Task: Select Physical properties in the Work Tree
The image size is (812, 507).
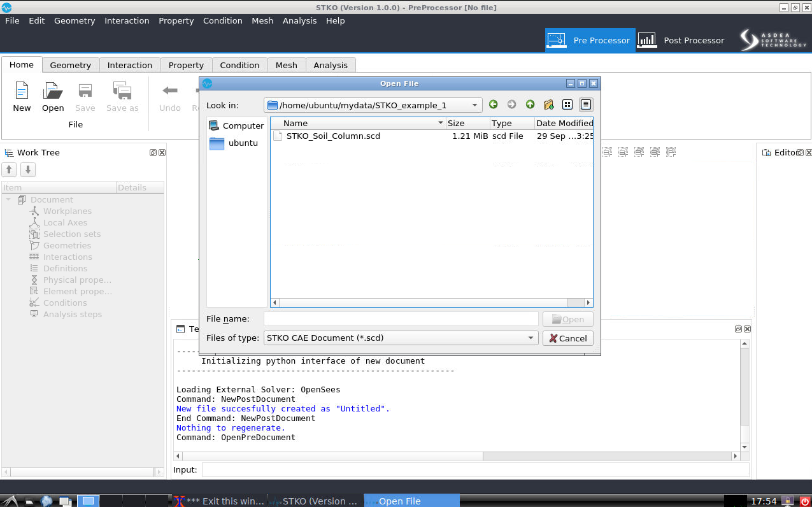Action: [x=77, y=280]
